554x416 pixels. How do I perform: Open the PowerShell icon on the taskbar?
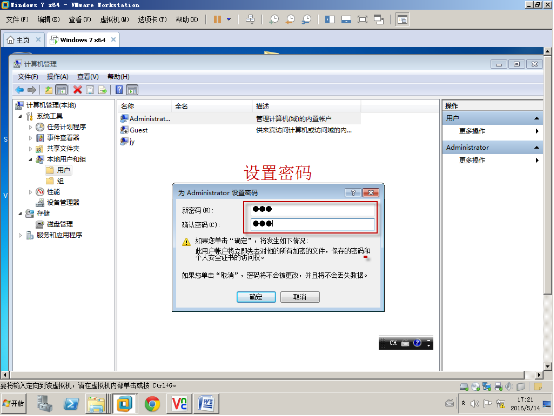pyautogui.click(x=71, y=404)
